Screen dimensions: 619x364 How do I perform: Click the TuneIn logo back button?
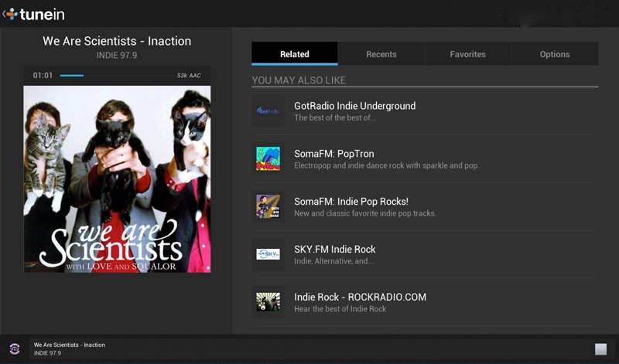[33, 14]
